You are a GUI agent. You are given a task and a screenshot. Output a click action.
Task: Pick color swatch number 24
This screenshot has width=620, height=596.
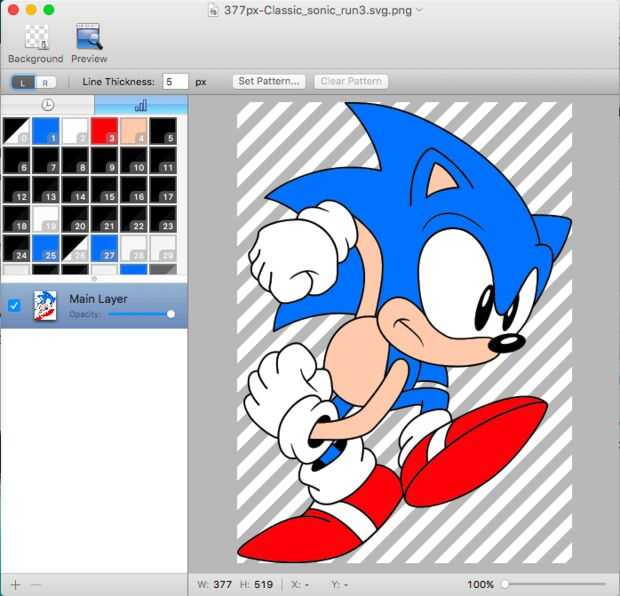16,248
